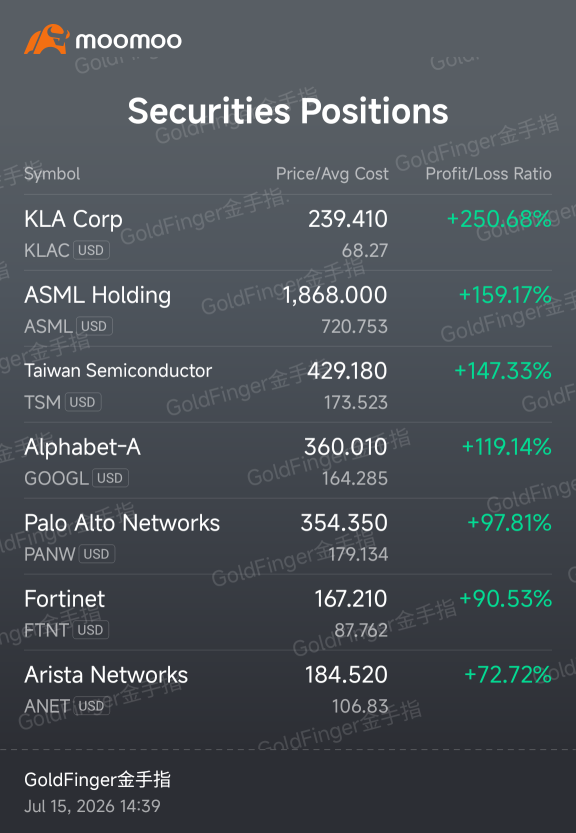The height and width of the screenshot is (833, 576).
Task: Click the USD badge next to ASML
Action: click(95, 326)
